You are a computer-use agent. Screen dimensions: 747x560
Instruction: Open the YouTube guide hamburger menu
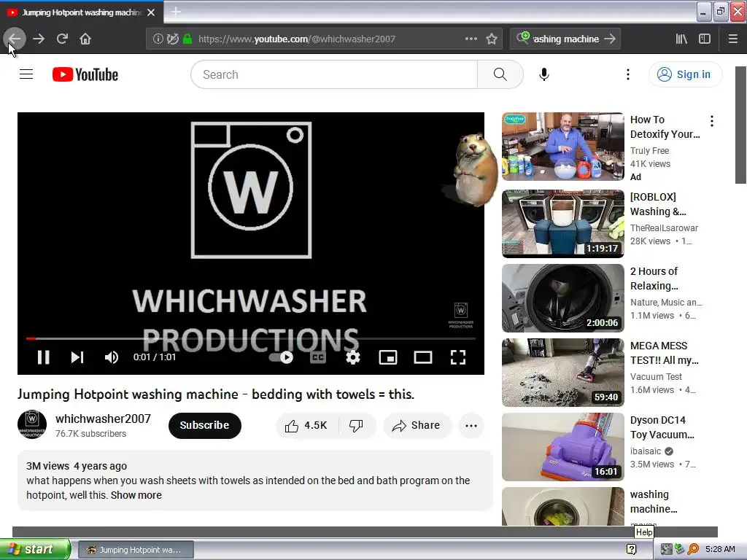(26, 74)
